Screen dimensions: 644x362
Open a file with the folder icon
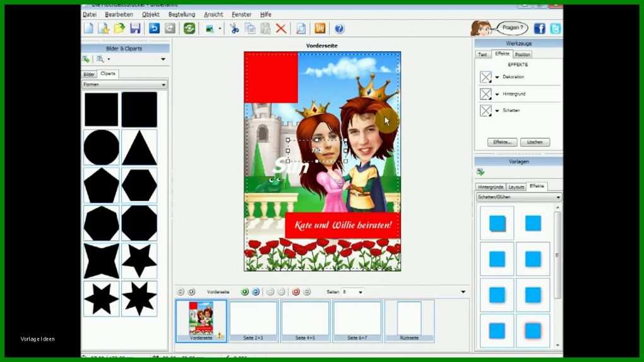[x=119, y=28]
